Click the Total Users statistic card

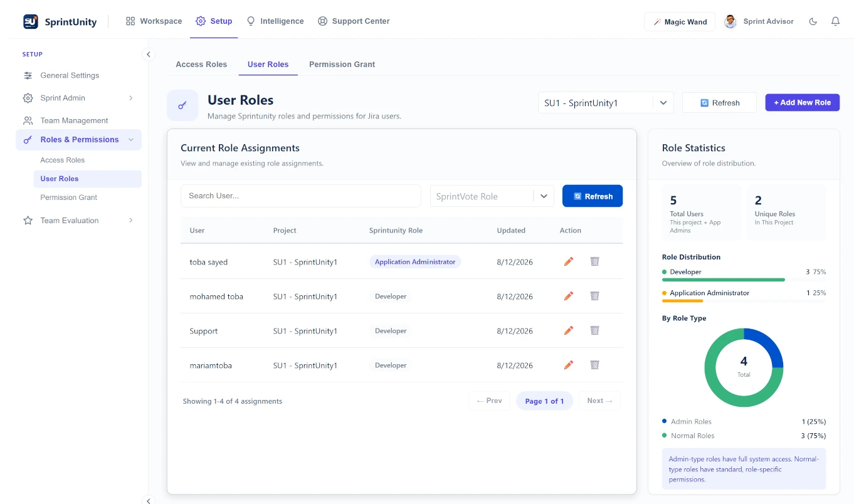pos(702,213)
